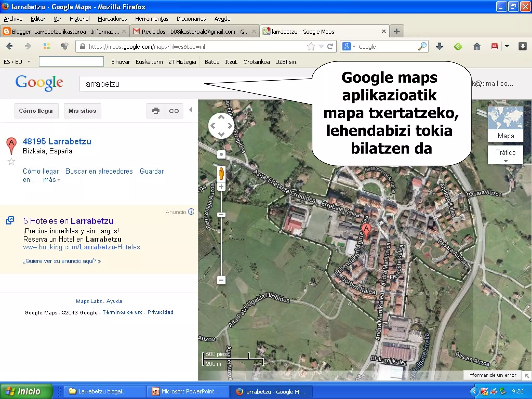Open the Editar menu

tap(38, 19)
